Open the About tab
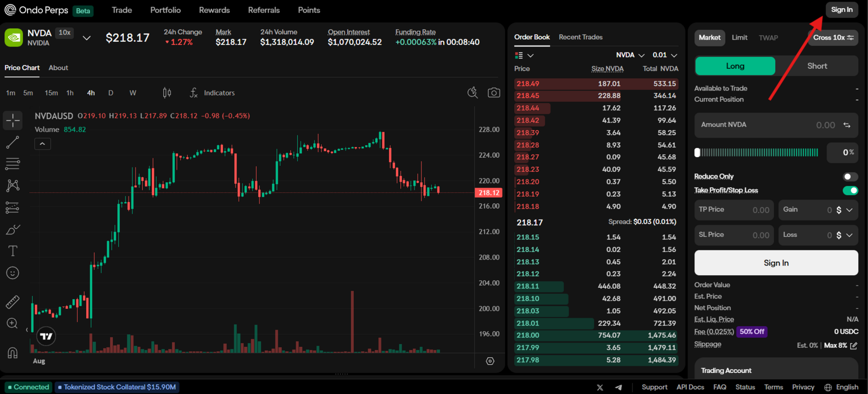 pyautogui.click(x=58, y=68)
